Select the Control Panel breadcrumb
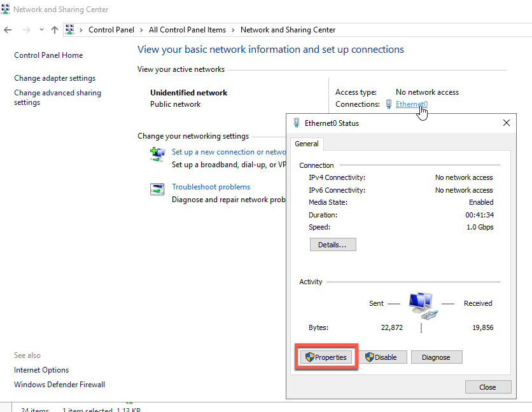The image size is (532, 412). 111,30
